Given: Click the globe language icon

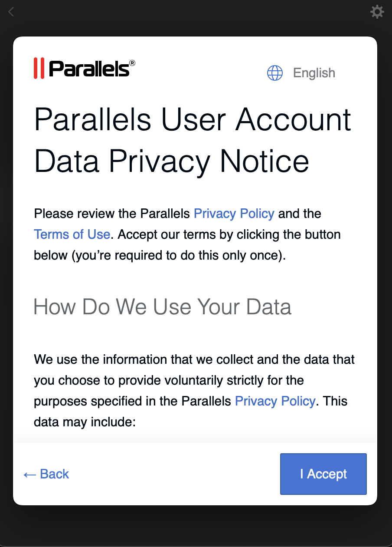Looking at the screenshot, I should [275, 73].
